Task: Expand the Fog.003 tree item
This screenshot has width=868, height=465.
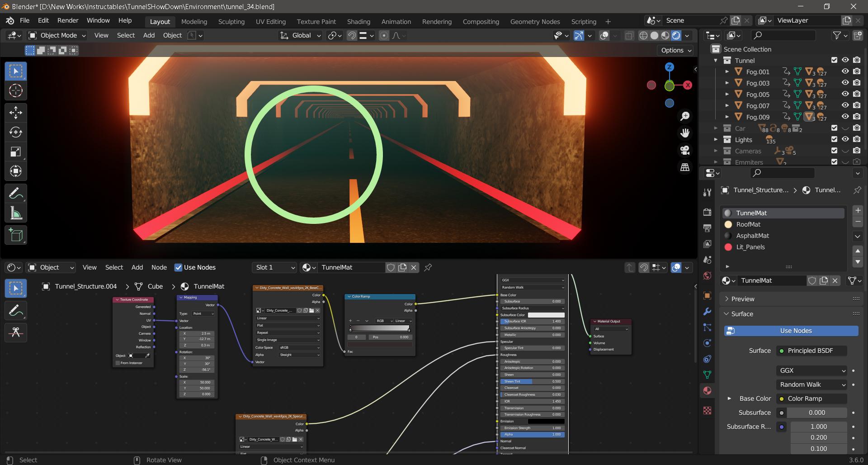Action: click(727, 83)
